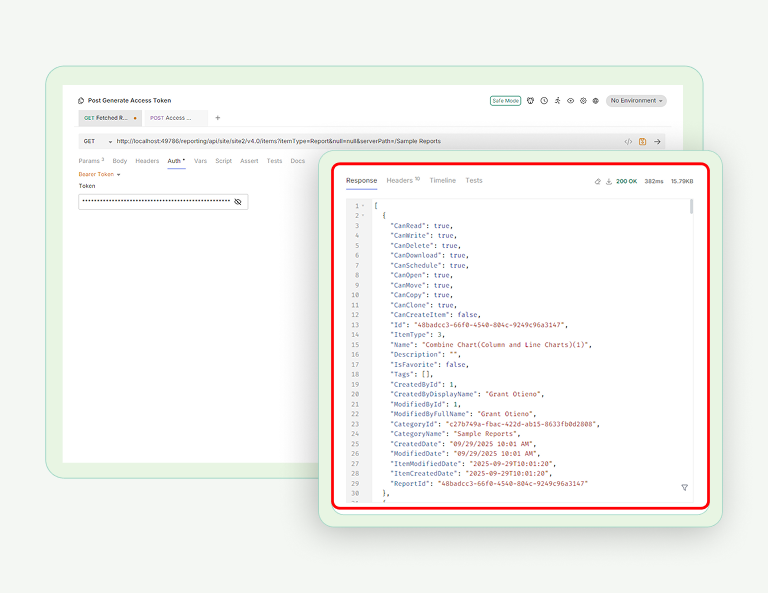Viewport: 768px width, 593px height.
Task: Click the "CanDownload": true line
Action: [x=430, y=256]
